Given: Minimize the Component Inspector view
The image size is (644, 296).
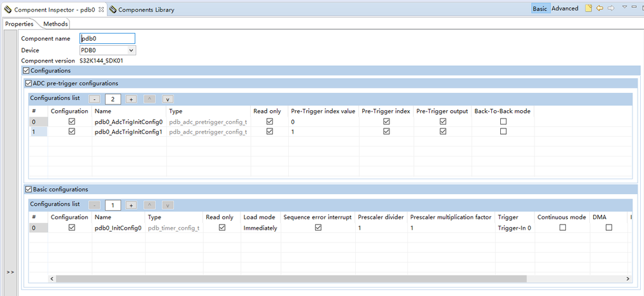Looking at the screenshot, I should (634, 7).
